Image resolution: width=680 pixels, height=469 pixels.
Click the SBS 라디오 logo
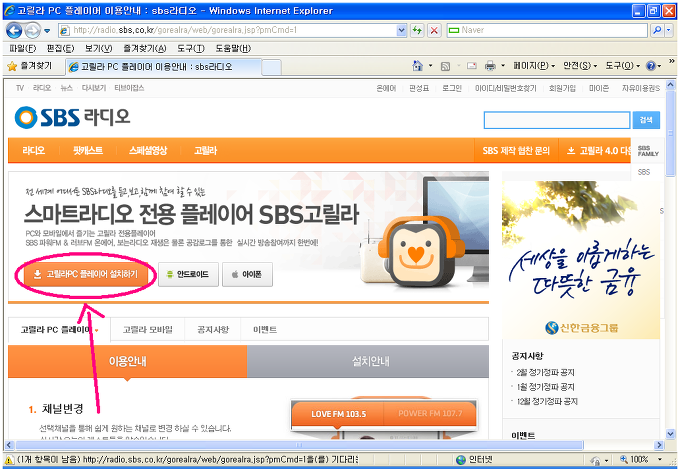[72, 117]
